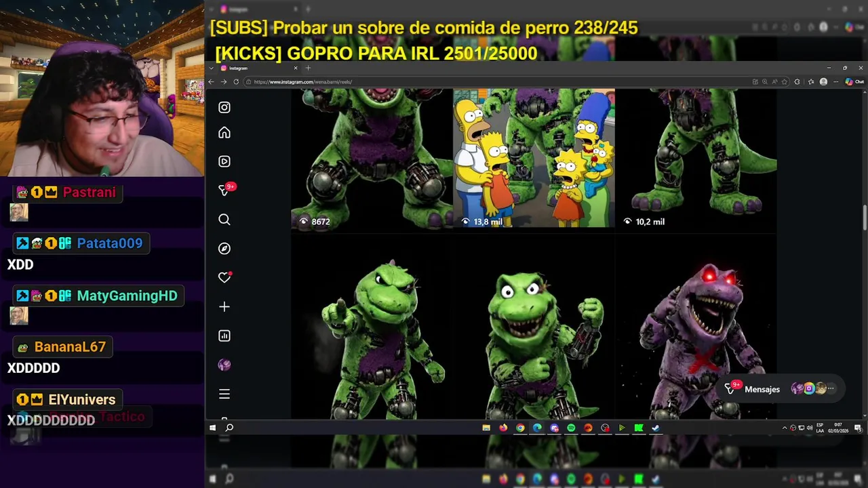Open a new browser tab

coord(308,68)
